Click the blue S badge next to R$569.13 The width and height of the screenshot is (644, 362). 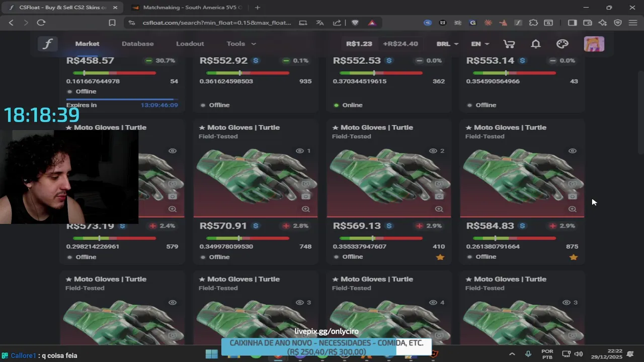point(389,226)
